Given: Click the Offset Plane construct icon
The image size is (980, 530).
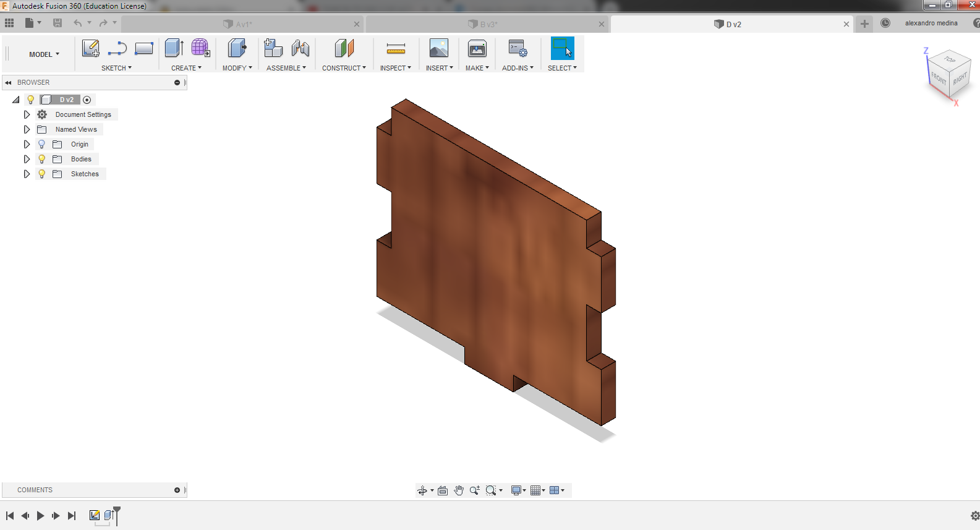Looking at the screenshot, I should [x=344, y=48].
